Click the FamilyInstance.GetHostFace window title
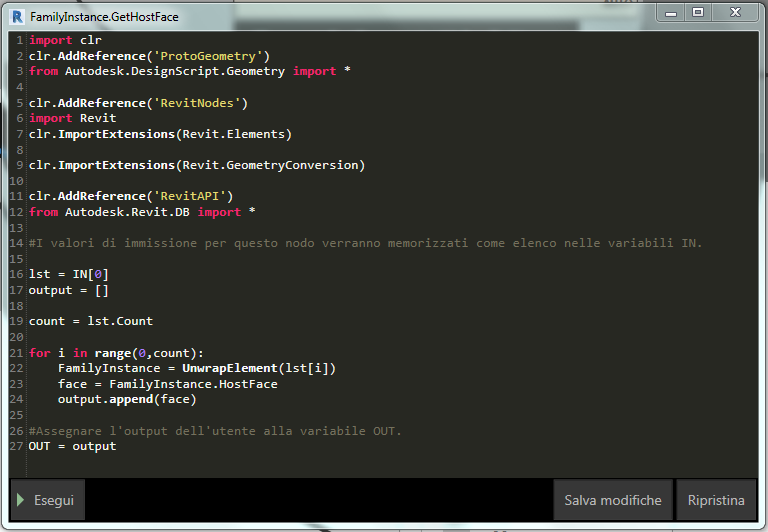The height and width of the screenshot is (532, 768). click(x=104, y=17)
